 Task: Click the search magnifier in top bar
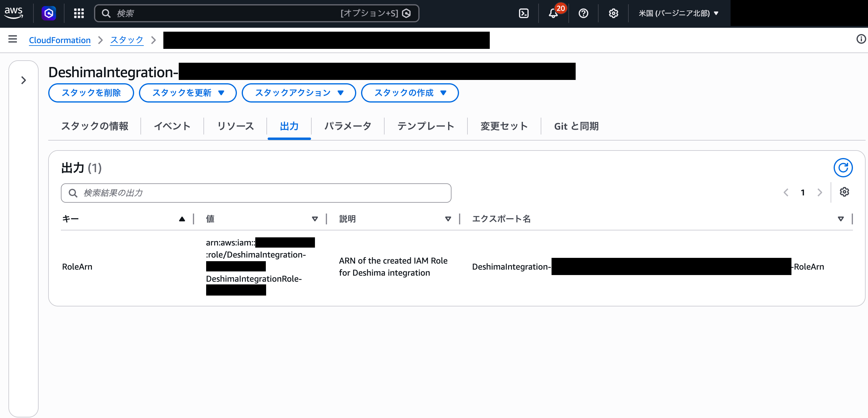(x=106, y=14)
